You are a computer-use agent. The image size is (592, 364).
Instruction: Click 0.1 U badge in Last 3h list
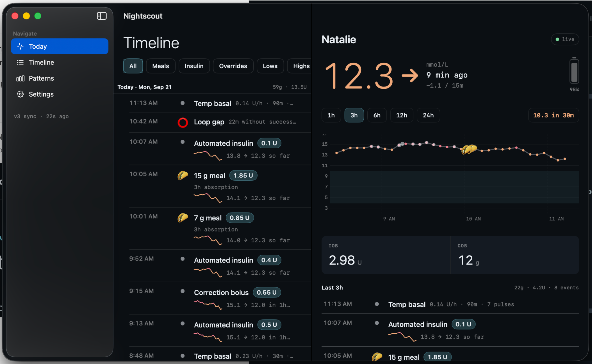tap(463, 324)
